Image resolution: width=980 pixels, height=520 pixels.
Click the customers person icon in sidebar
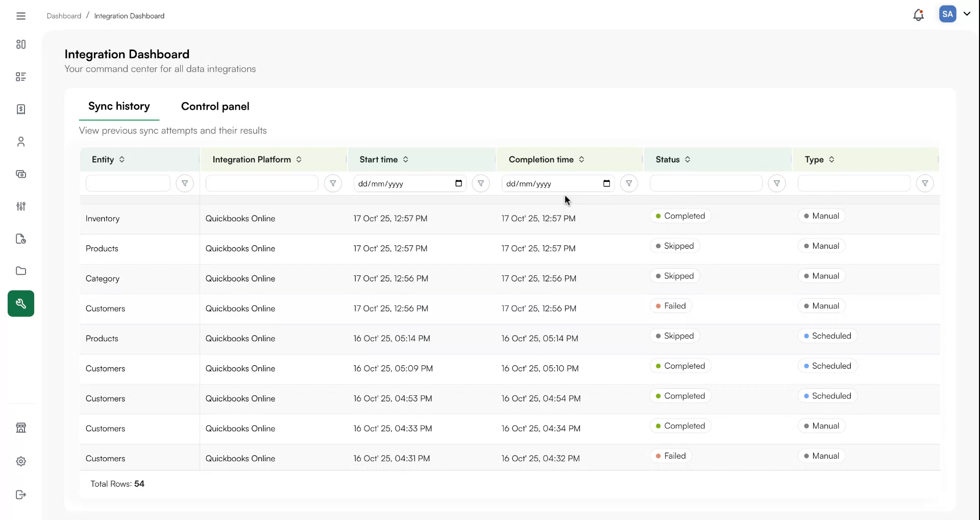[x=21, y=141]
